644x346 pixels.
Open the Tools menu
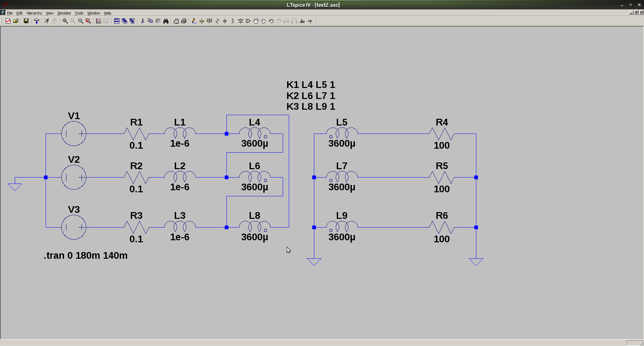(x=79, y=13)
